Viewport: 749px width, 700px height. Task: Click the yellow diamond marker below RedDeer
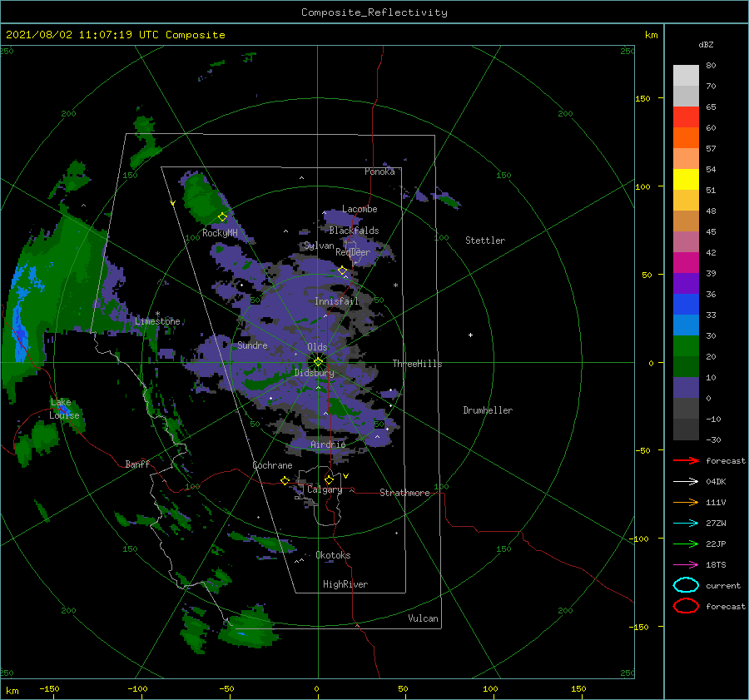[342, 271]
